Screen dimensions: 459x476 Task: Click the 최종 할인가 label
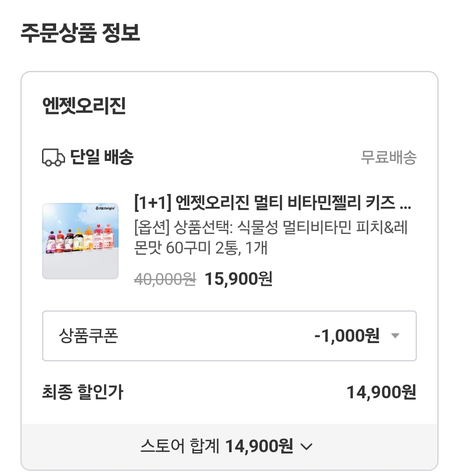[x=83, y=392]
